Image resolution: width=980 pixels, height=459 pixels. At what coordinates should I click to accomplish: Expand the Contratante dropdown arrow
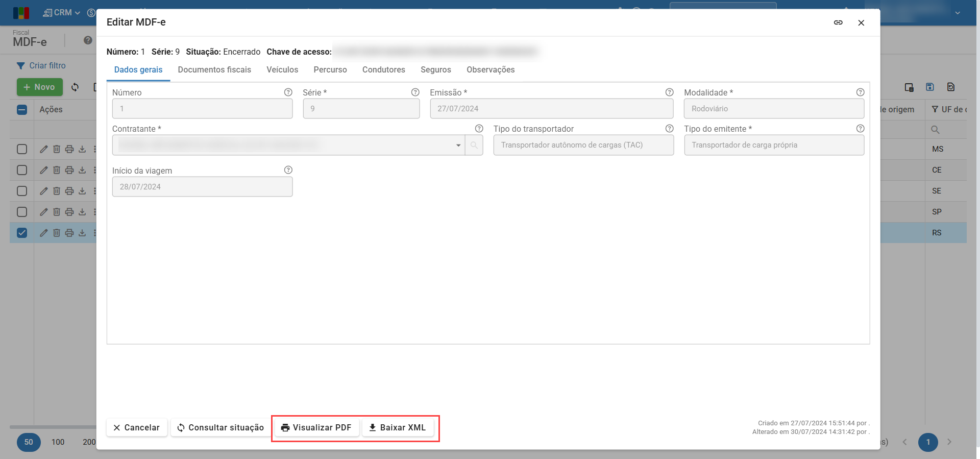click(458, 146)
